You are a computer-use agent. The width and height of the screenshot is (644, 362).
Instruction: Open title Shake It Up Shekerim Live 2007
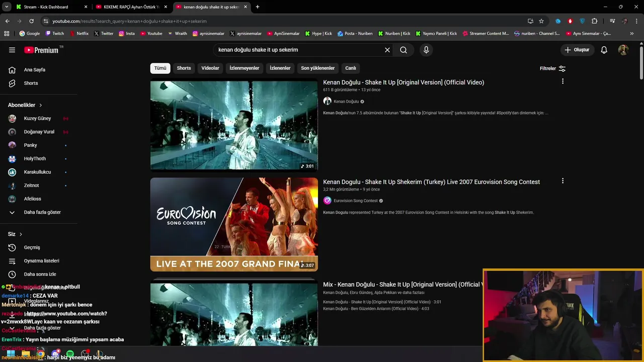coord(431,182)
